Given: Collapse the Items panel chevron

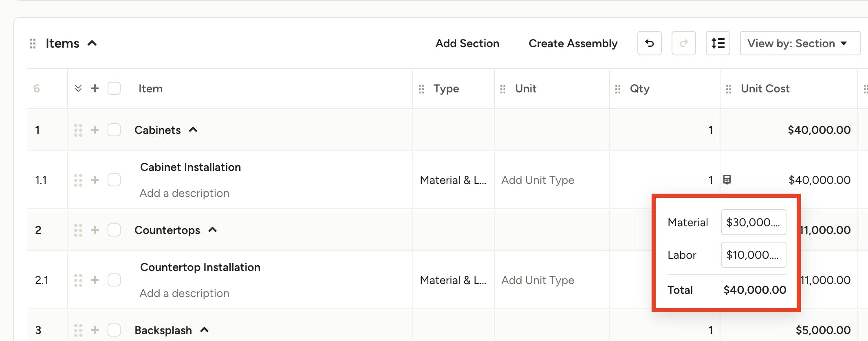Looking at the screenshot, I should [93, 43].
